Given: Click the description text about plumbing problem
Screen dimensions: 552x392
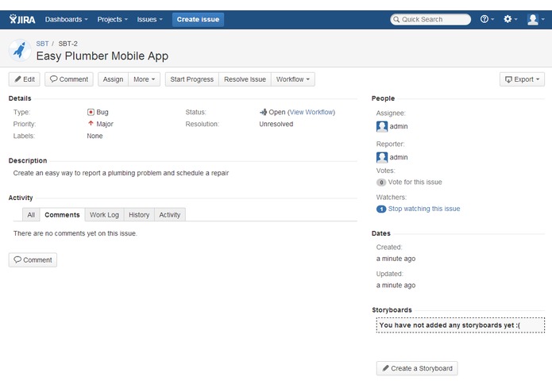Looking at the screenshot, I should click(x=121, y=173).
